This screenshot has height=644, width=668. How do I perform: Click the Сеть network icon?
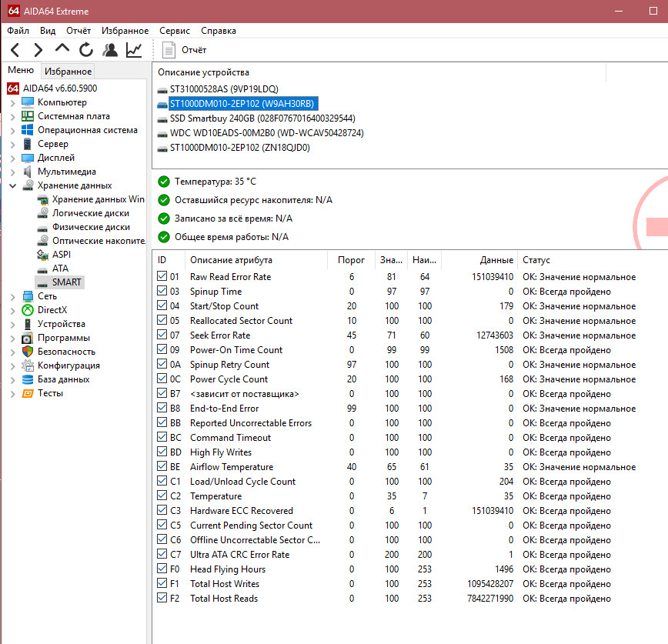coord(28,296)
